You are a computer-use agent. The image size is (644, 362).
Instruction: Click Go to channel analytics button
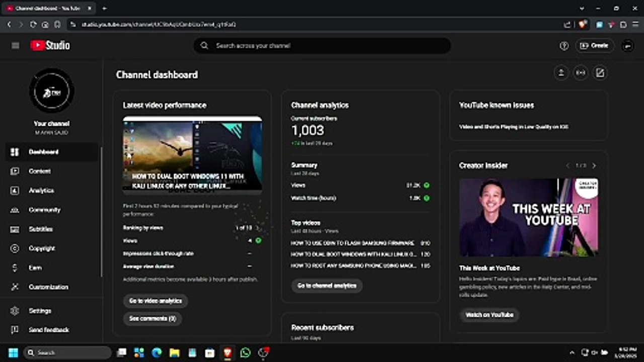click(x=327, y=286)
